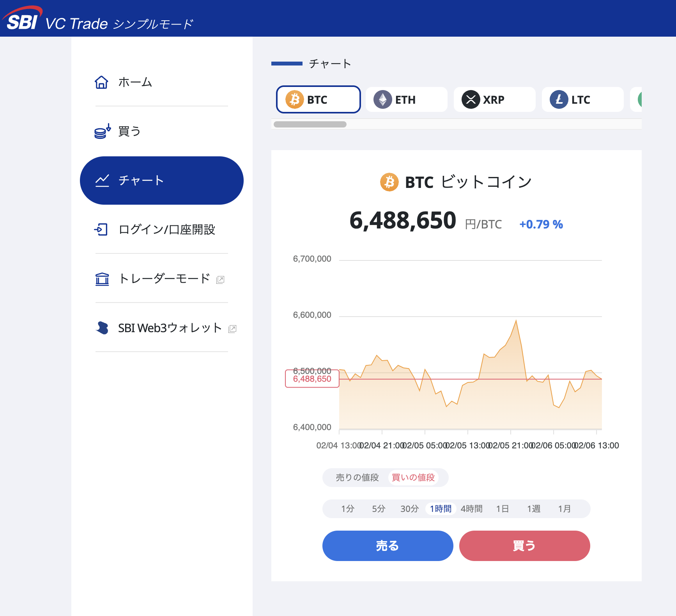Click the 6,700,000 y-axis label
Image resolution: width=676 pixels, height=616 pixels.
click(x=312, y=259)
